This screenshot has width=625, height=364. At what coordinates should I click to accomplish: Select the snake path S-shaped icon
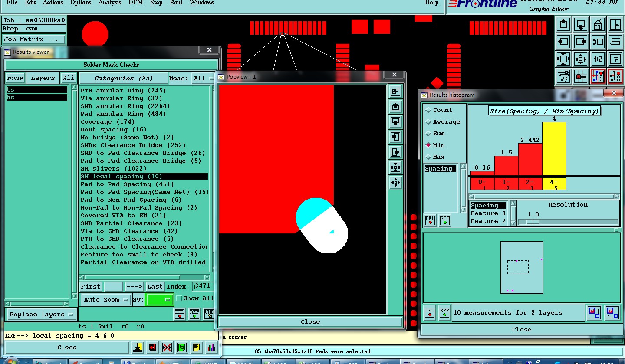[x=615, y=42]
